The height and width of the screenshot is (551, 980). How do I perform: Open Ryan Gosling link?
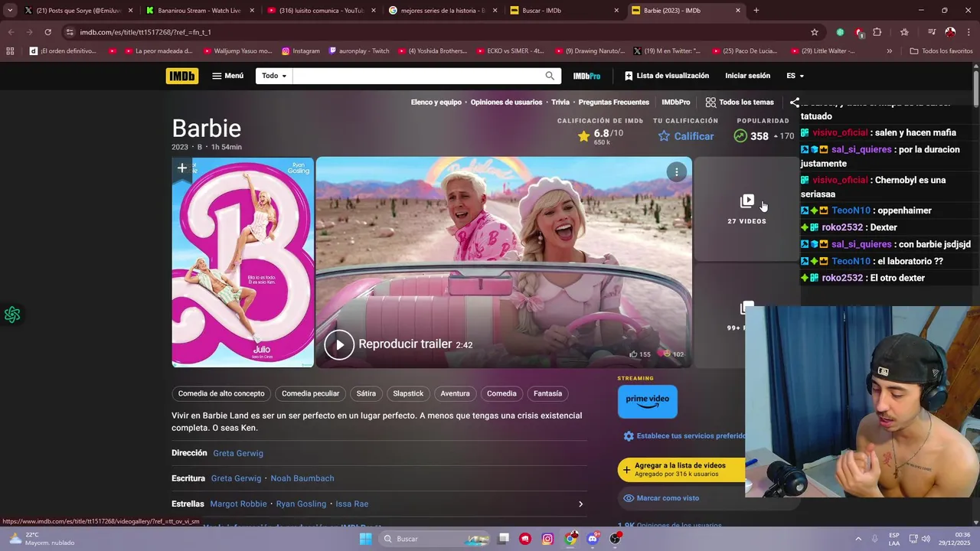[301, 504]
